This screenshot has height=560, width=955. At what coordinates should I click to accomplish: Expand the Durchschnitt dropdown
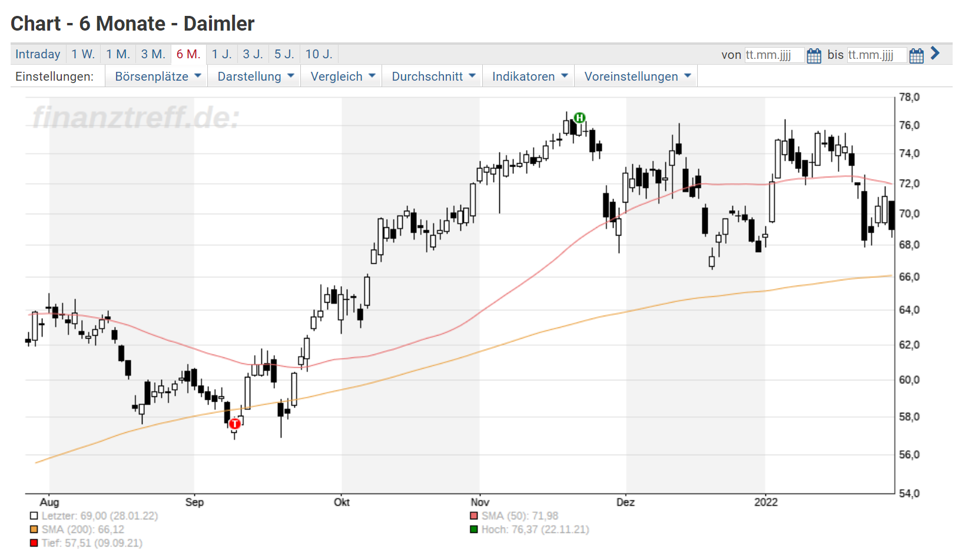[432, 77]
